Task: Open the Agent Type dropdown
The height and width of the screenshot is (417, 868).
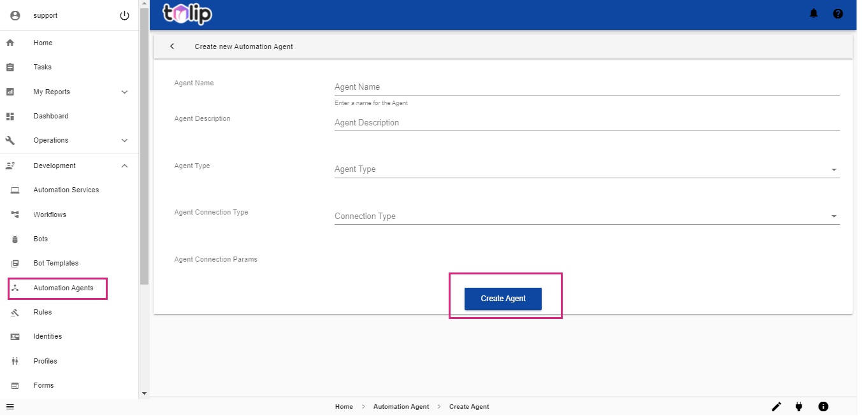Action: coord(587,169)
